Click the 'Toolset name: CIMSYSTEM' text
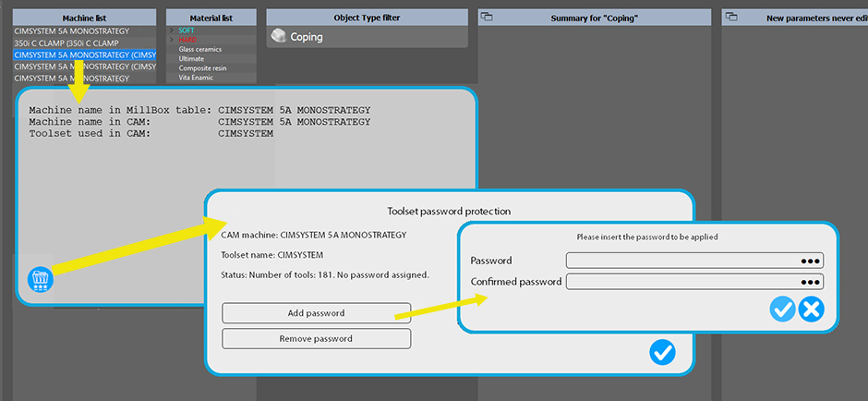Image resolution: width=868 pixels, height=401 pixels. 271,255
